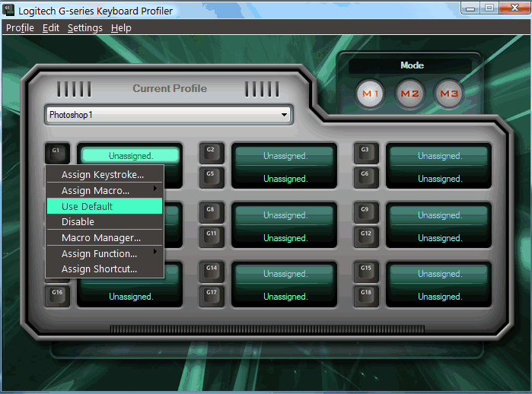Open the Edit menu
This screenshot has width=532, height=394.
pos(51,28)
